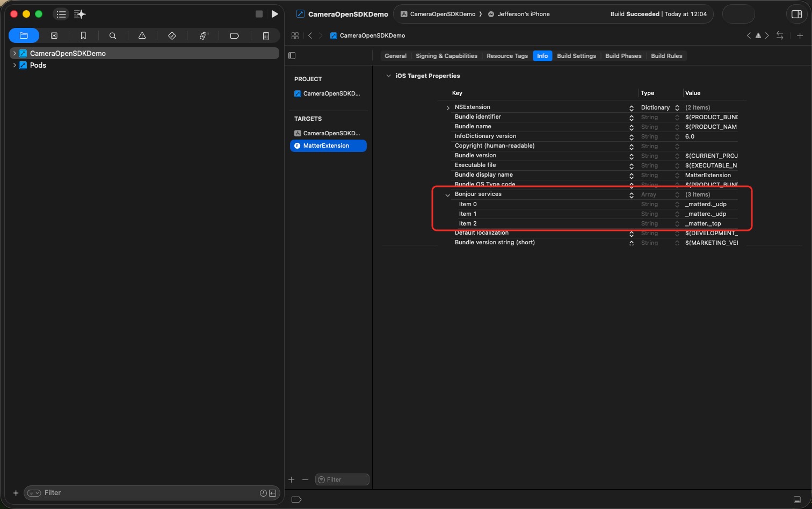Open the Report navigator
Screen dimensions: 812x509
[266, 35]
